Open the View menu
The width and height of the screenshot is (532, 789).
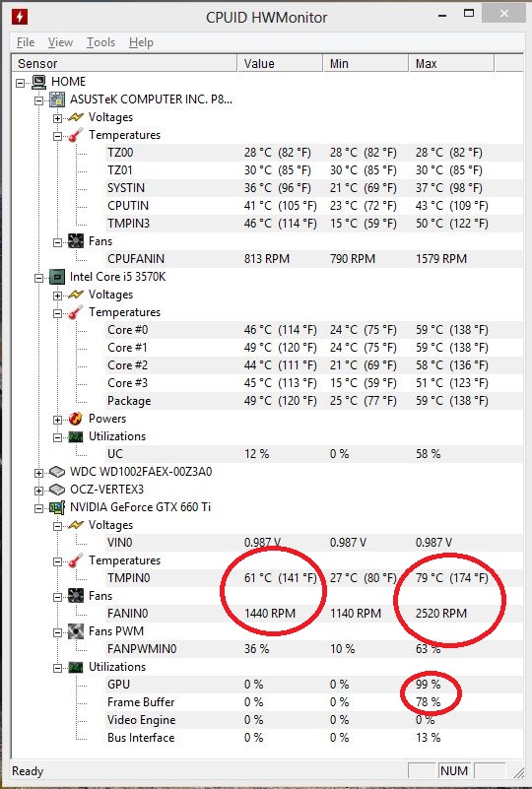(60, 42)
